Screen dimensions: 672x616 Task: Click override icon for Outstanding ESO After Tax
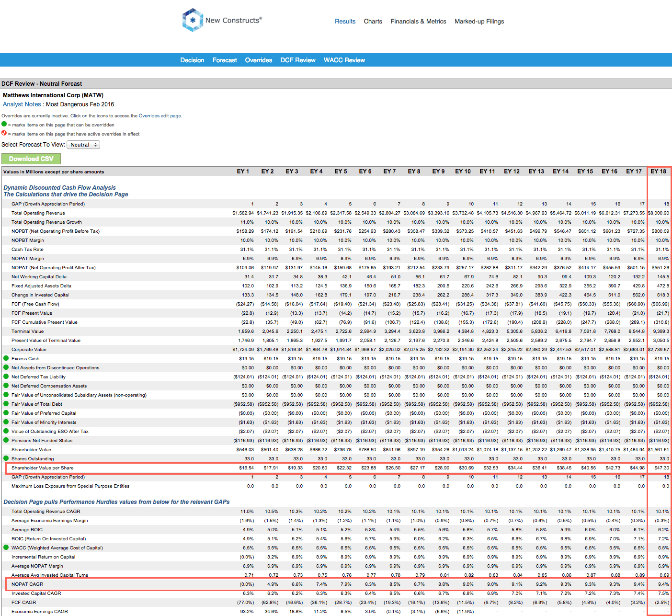click(x=6, y=431)
